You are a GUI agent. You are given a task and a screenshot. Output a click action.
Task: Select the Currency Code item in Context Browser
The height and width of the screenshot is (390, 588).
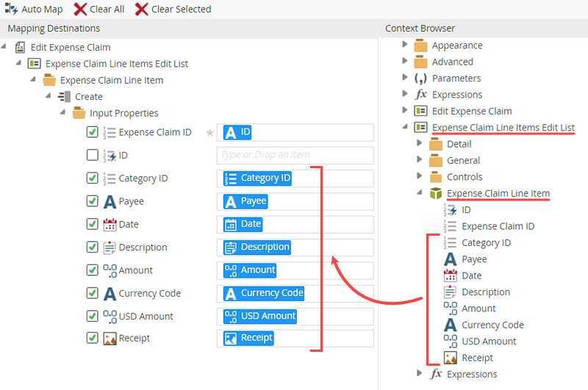(x=492, y=325)
